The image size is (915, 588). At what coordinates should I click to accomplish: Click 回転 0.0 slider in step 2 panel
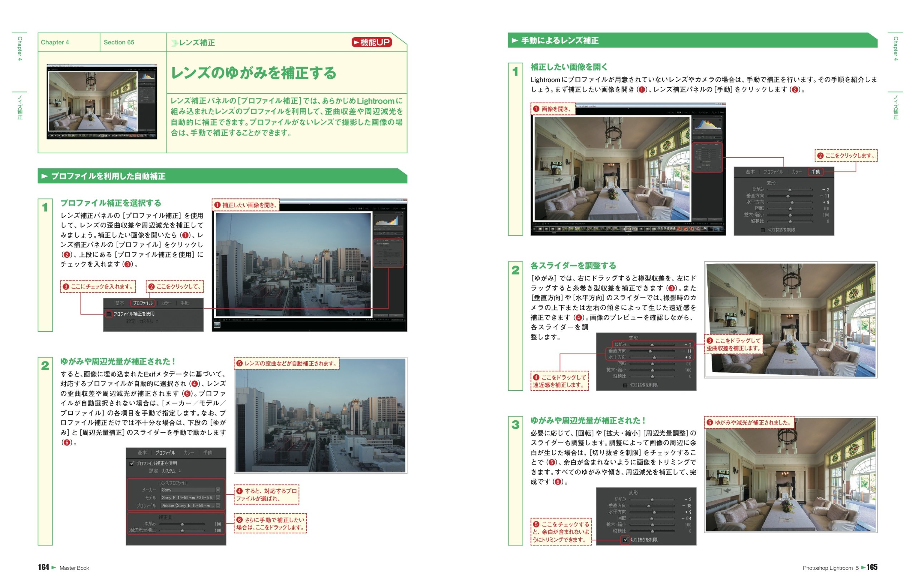[652, 364]
